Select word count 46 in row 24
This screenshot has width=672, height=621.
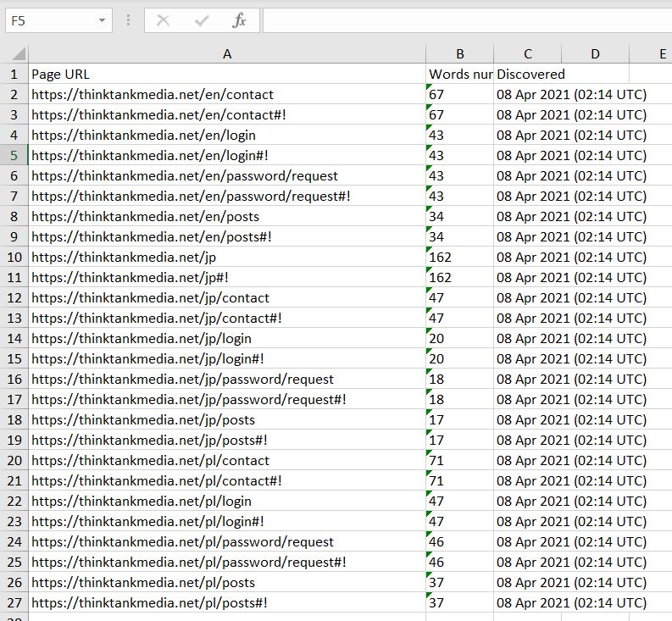point(460,541)
